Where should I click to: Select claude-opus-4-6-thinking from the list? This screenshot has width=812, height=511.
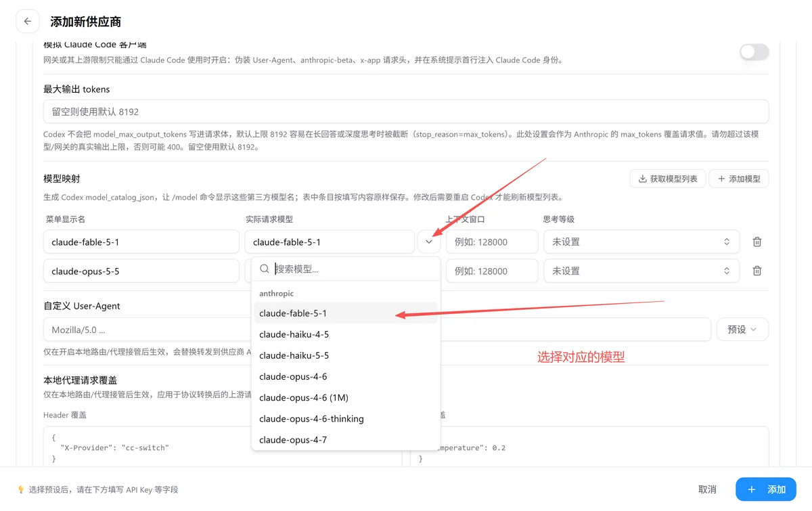coord(346,418)
